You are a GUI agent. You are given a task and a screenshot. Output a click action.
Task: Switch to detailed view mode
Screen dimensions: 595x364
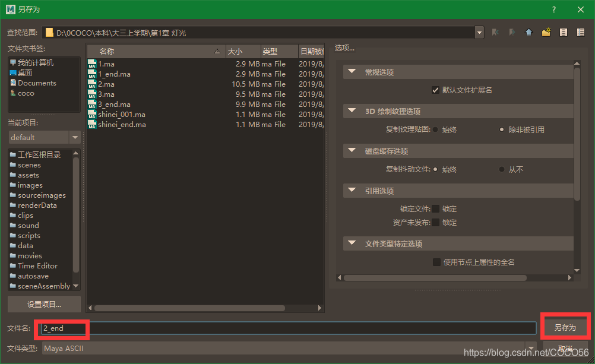(x=580, y=33)
